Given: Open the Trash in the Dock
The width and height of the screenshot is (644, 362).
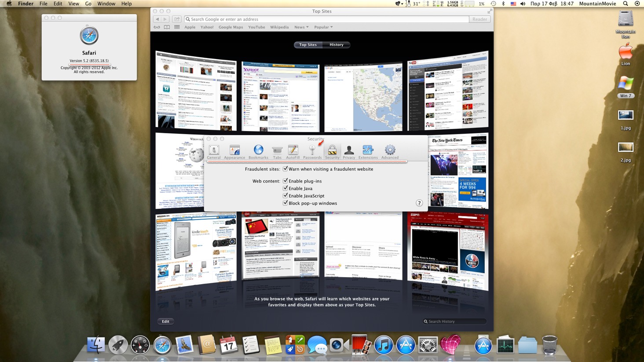Looking at the screenshot, I should tap(549, 345).
